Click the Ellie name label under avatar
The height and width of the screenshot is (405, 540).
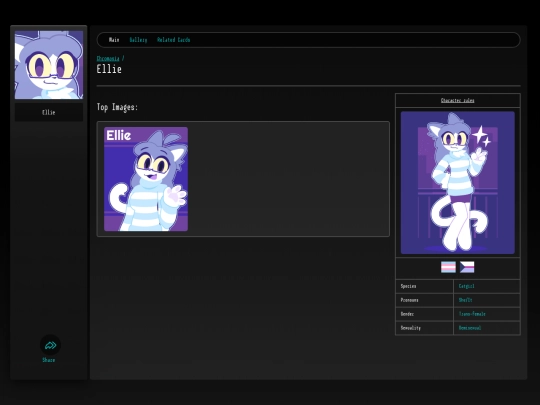tap(49, 112)
